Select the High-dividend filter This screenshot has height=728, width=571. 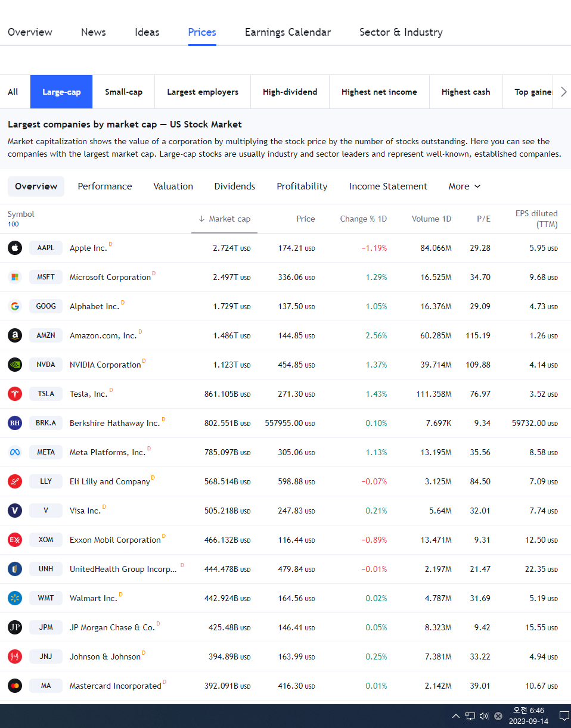click(290, 92)
